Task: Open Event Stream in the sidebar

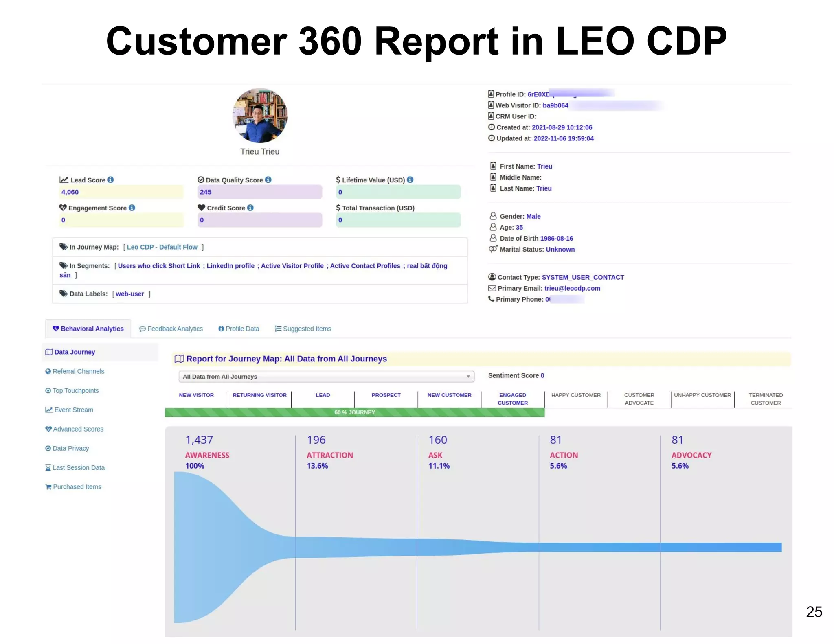Action: click(69, 410)
